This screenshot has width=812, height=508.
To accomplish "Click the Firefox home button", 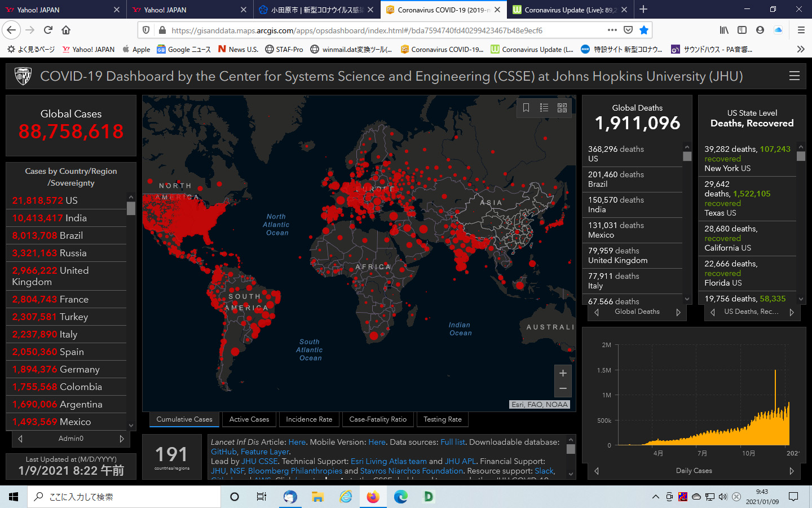I will pyautogui.click(x=66, y=30).
